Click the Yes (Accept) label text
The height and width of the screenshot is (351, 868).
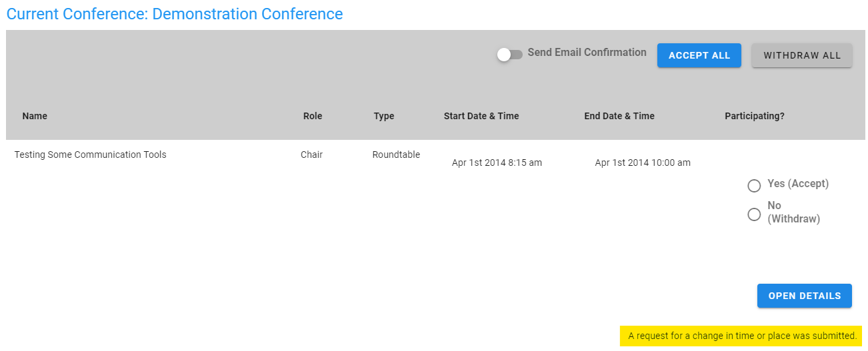coord(798,184)
